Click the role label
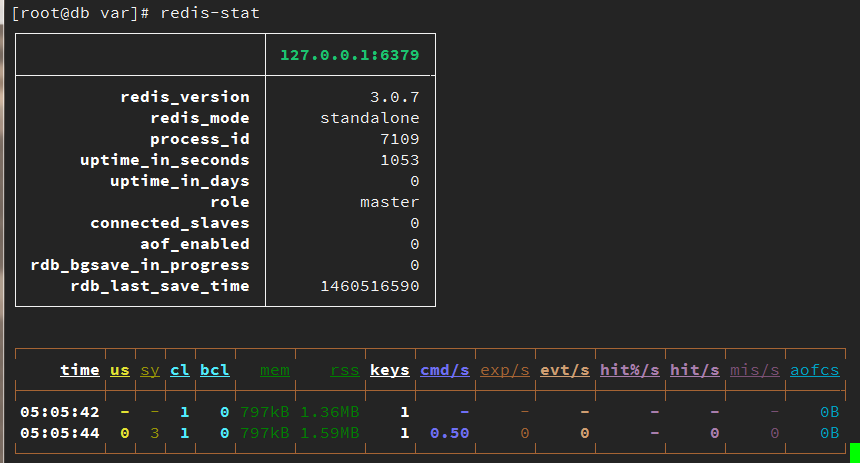 point(230,202)
